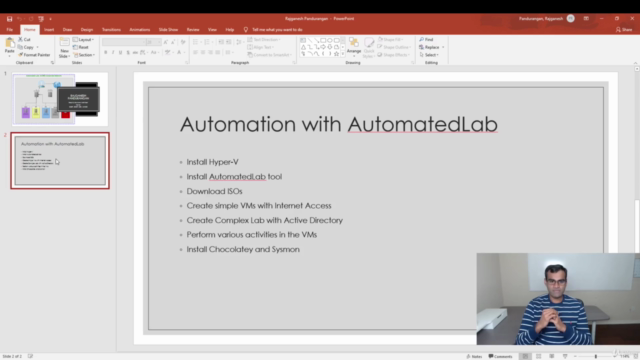
Task: Save the presentation from quick access toolbar
Action: point(9,19)
